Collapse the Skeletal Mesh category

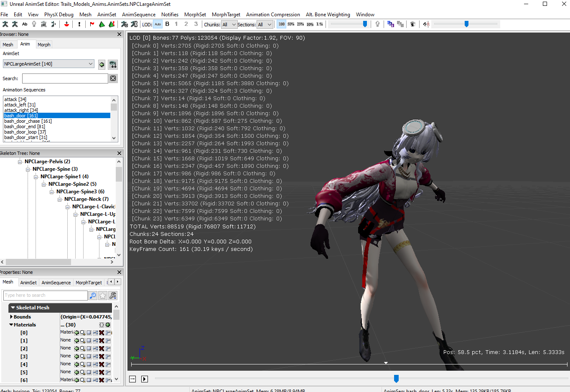(13, 308)
